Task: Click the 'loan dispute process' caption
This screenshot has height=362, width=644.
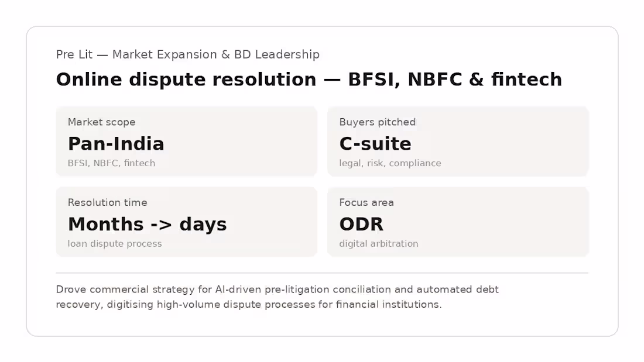Action: click(x=115, y=243)
